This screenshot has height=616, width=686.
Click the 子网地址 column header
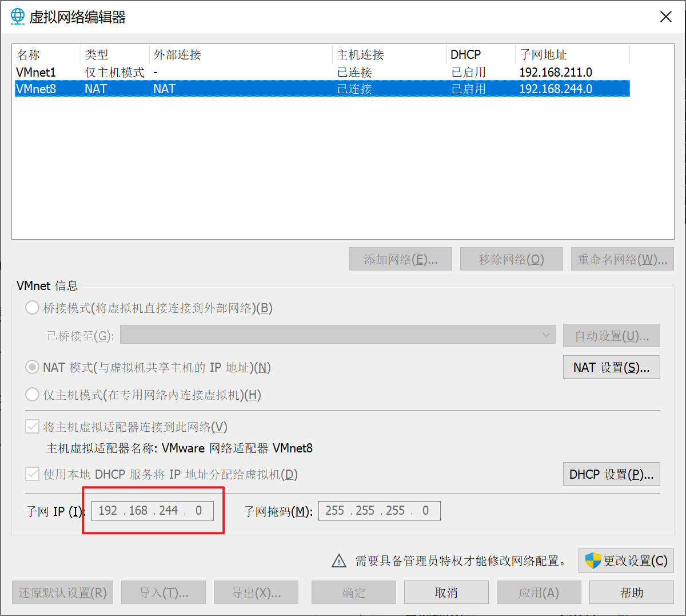(x=543, y=55)
